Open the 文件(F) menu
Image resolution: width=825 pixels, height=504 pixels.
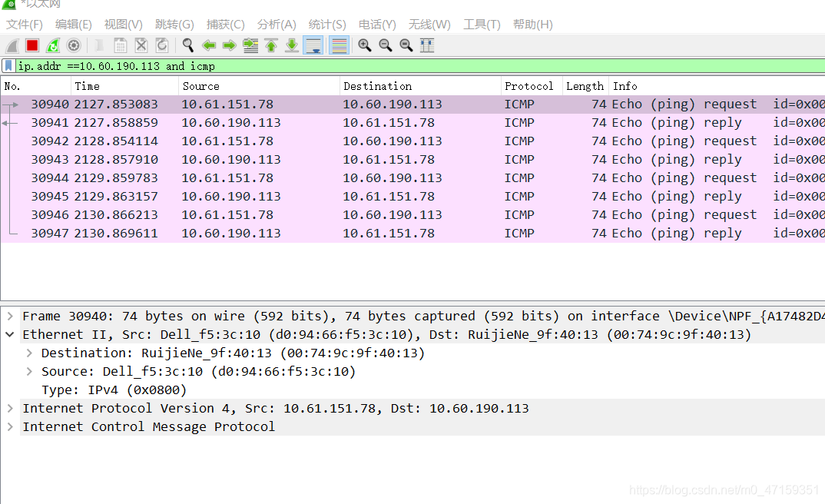click(25, 25)
